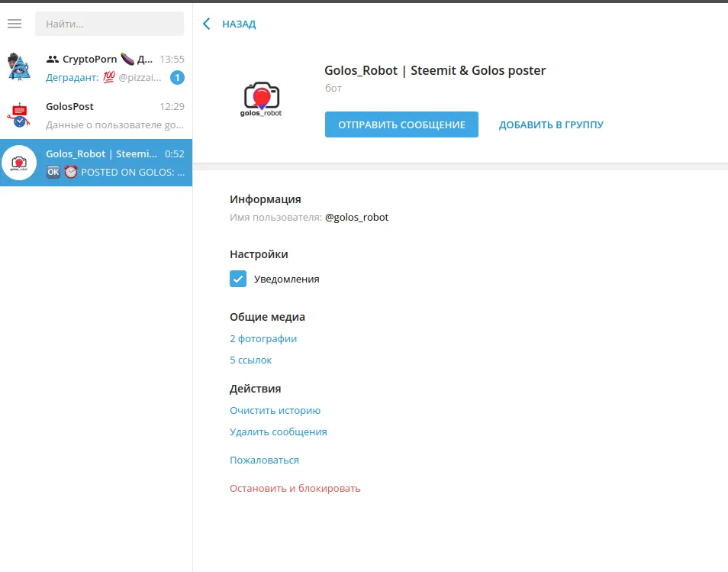Image resolution: width=728 pixels, height=572 pixels.
Task: Click the Настройки section heading
Action: (259, 254)
